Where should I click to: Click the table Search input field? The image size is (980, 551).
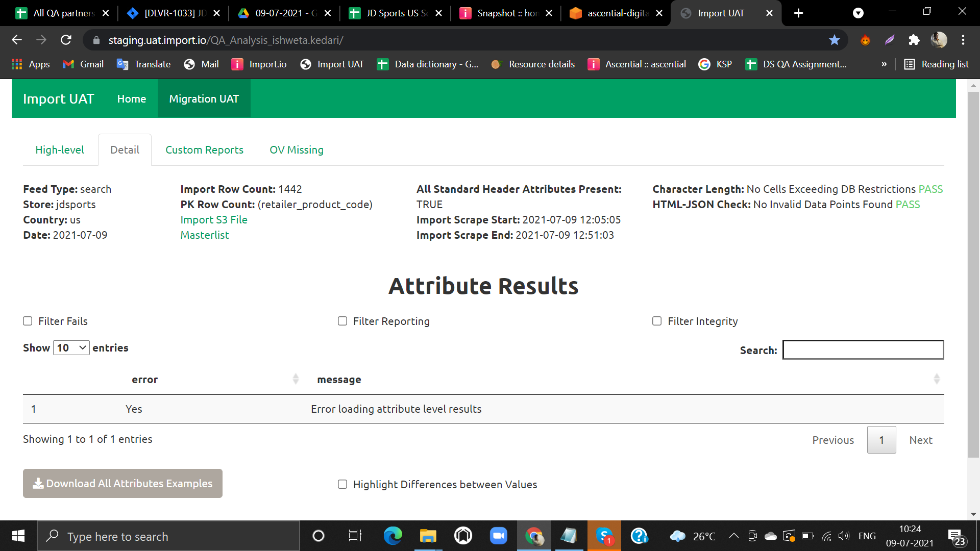pos(863,350)
